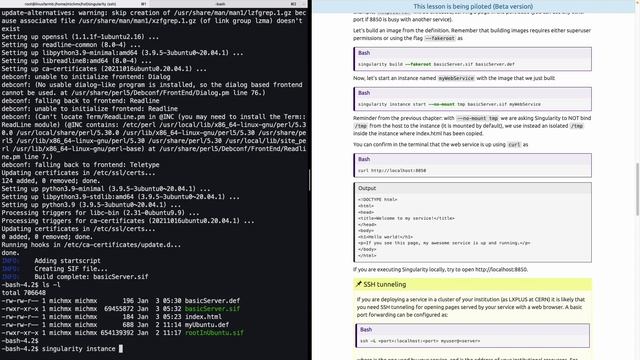Click the inline 'myWebService' code in the page
The width and height of the screenshot is (640, 360).
pyautogui.click(x=456, y=78)
